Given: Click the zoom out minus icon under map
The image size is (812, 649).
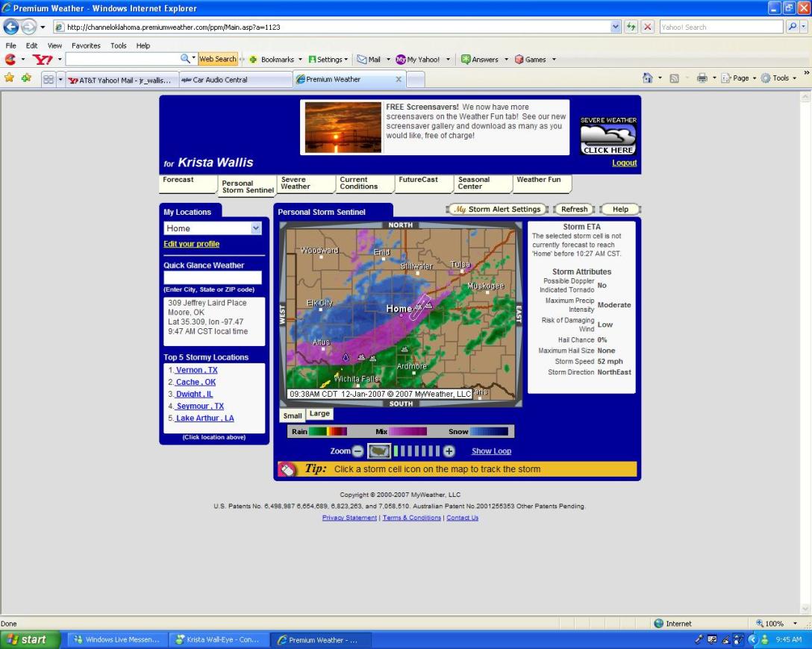Looking at the screenshot, I should pyautogui.click(x=357, y=451).
